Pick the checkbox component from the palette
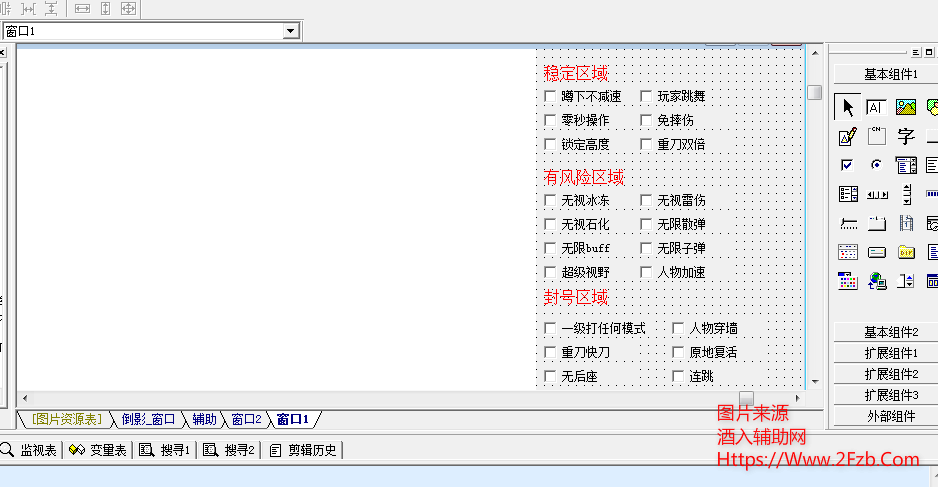 pos(847,165)
